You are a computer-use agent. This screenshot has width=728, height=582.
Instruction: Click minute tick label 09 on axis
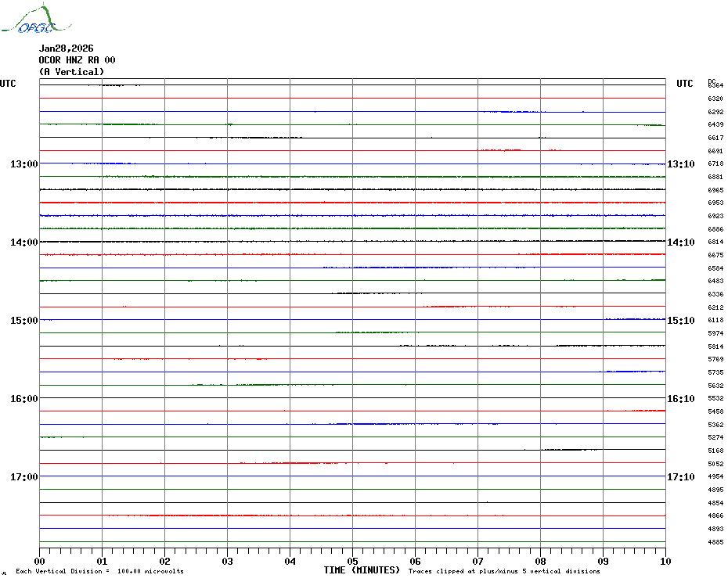click(x=603, y=562)
